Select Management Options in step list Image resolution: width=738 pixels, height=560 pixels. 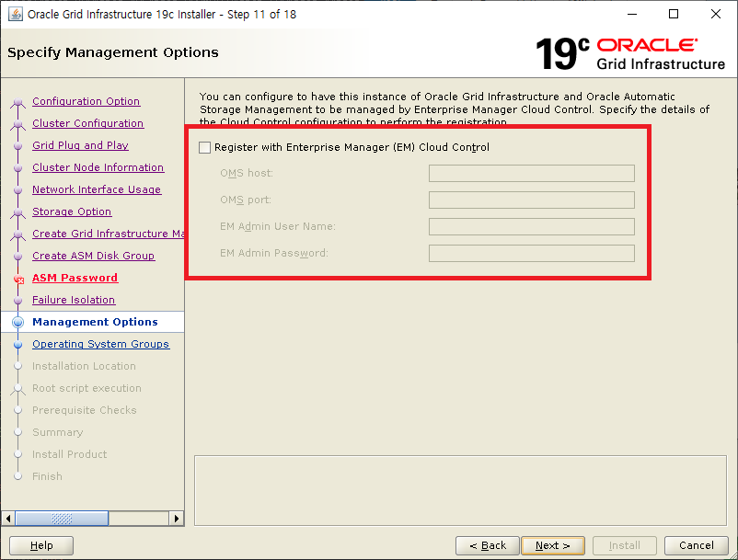pos(95,322)
